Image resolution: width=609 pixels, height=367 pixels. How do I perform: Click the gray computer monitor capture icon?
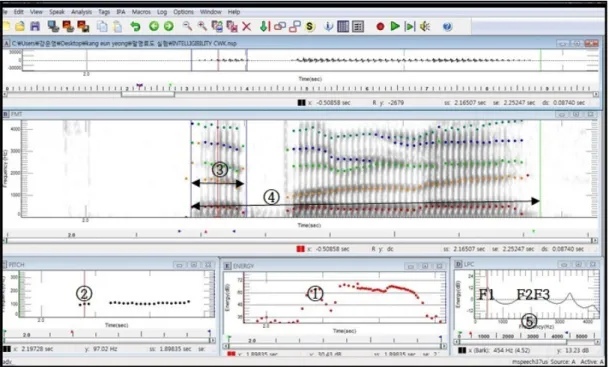[53, 26]
